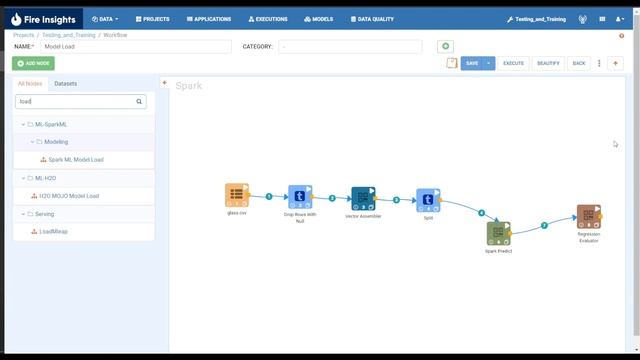
Task: Open the DATA dropdown menu
Action: 105,19
